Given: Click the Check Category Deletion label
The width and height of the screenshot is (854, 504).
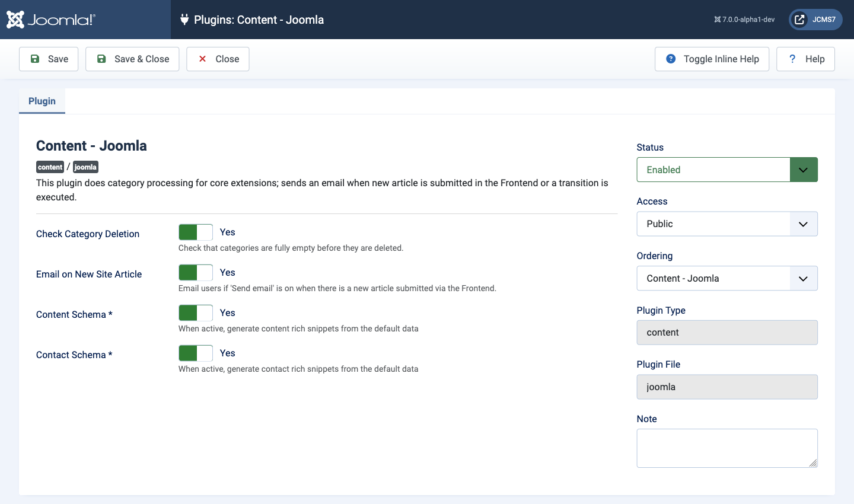Looking at the screenshot, I should tap(88, 234).
